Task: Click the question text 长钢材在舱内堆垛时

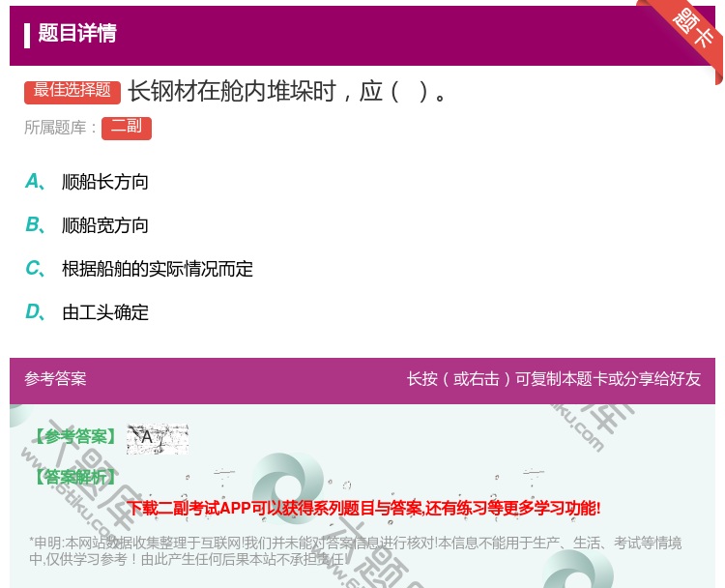Action: 231,91
